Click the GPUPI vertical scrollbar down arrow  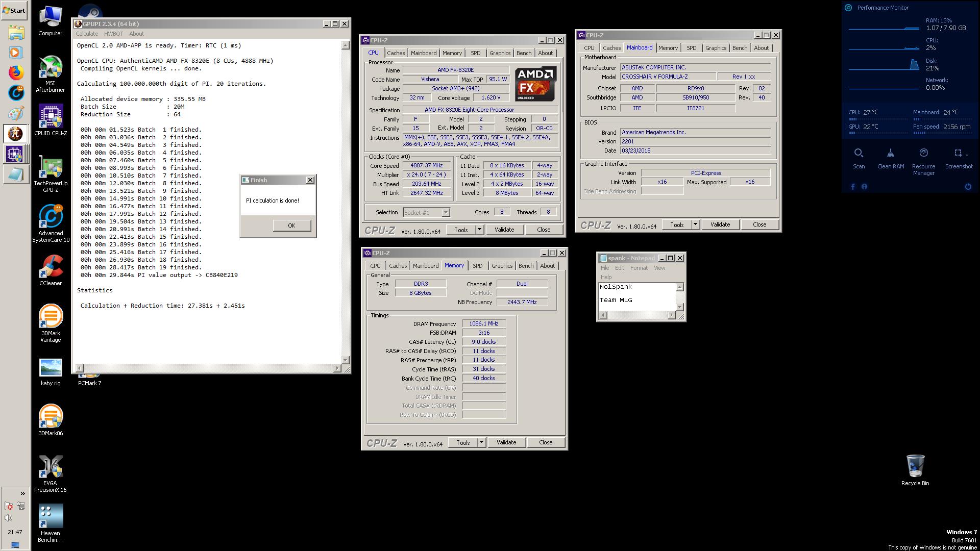(345, 360)
